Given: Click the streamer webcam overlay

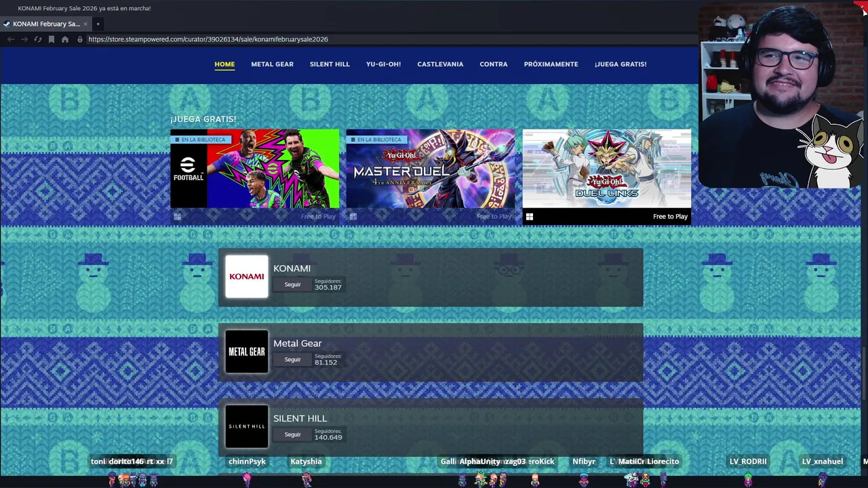Looking at the screenshot, I should click(x=780, y=95).
